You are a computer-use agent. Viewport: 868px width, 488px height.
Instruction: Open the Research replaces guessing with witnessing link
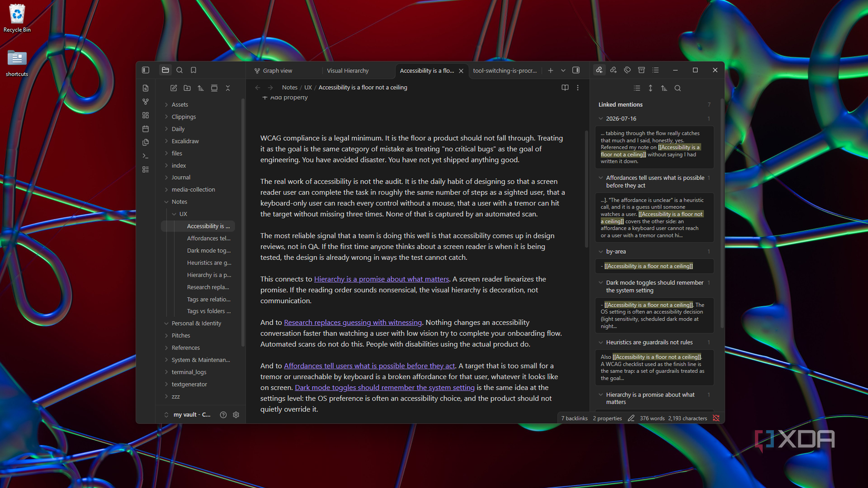353,322
